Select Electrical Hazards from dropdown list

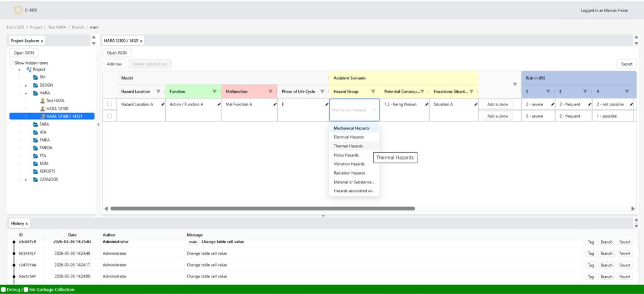pyautogui.click(x=349, y=137)
